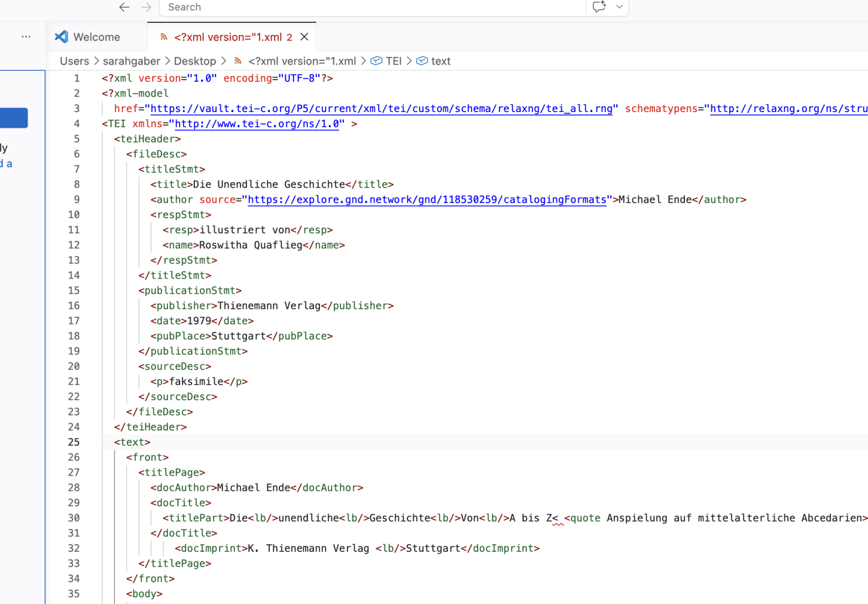This screenshot has height=604, width=868.
Task: Switch to the Welcome tab
Action: click(x=97, y=37)
